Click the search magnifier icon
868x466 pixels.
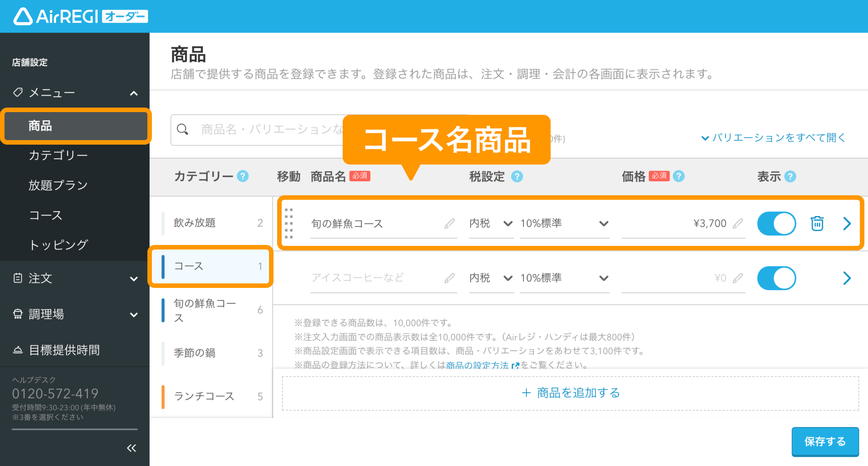[183, 130]
